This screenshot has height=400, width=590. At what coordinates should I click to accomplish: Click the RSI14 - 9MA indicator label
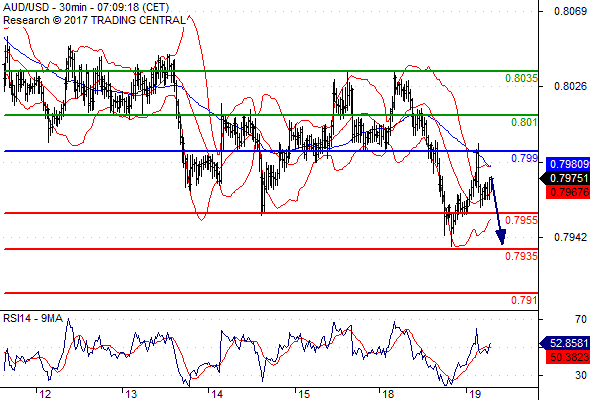pos(33,318)
